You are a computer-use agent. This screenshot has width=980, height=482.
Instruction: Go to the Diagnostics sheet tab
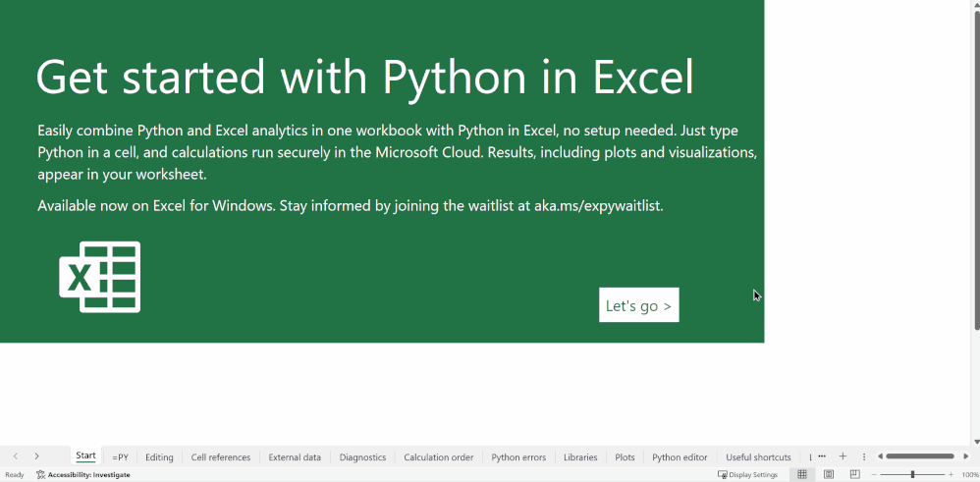click(362, 457)
